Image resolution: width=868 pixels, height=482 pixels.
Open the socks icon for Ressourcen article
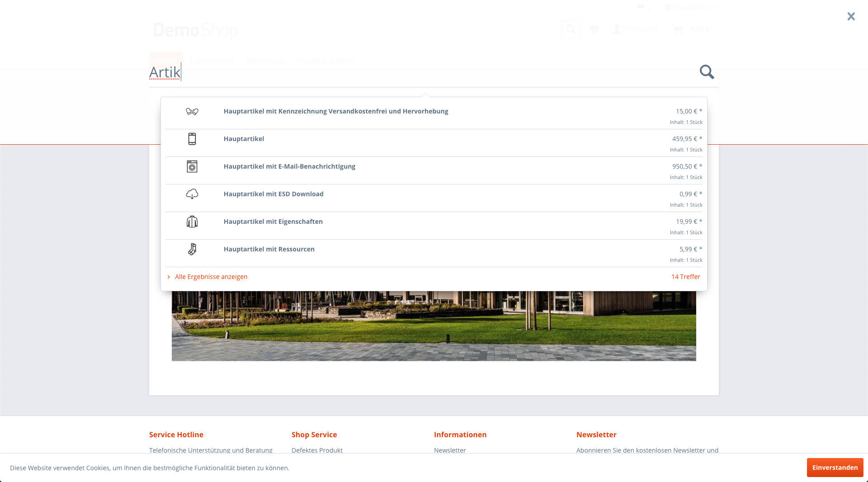pos(192,249)
